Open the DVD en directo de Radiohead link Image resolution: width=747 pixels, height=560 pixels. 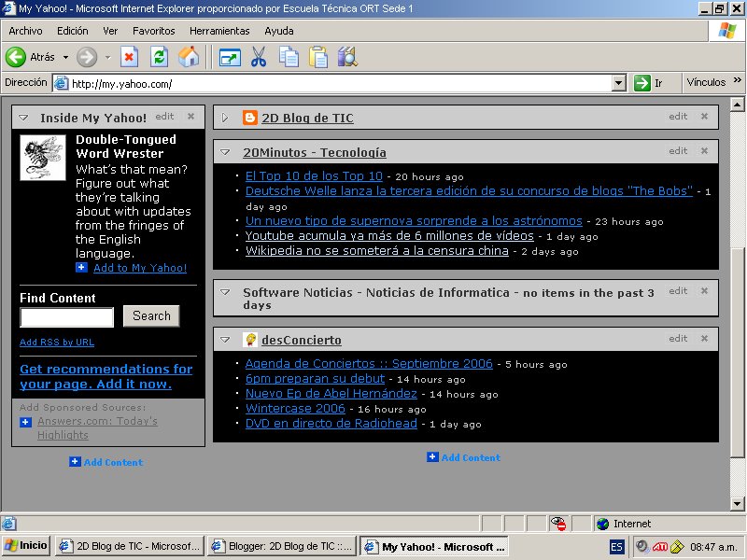[331, 424]
